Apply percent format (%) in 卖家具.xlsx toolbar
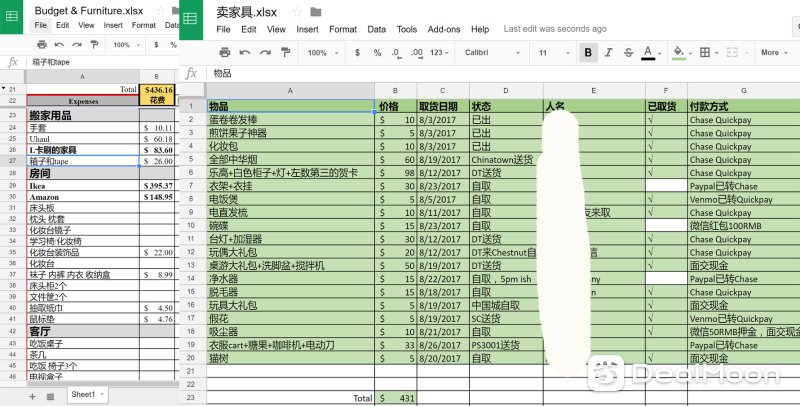This screenshot has width=800, height=406. [x=378, y=53]
